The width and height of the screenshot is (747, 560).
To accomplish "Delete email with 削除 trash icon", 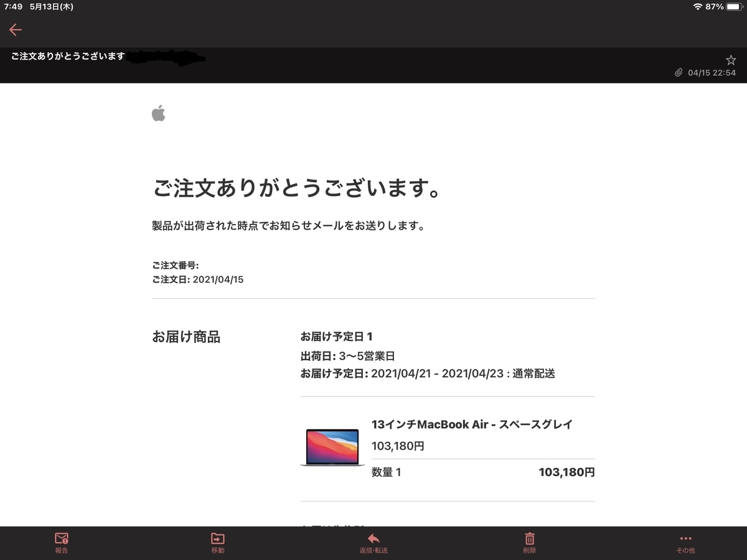I will point(530,543).
